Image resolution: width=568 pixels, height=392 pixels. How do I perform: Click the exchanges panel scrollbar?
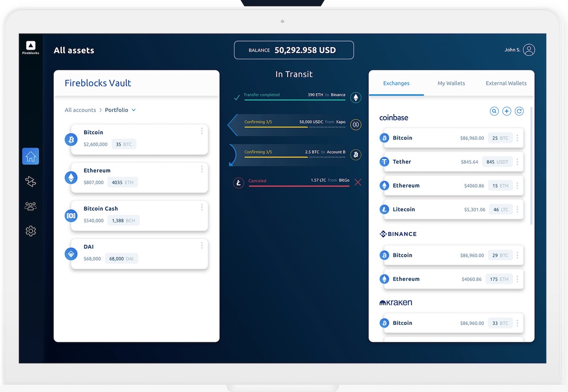tap(532, 165)
